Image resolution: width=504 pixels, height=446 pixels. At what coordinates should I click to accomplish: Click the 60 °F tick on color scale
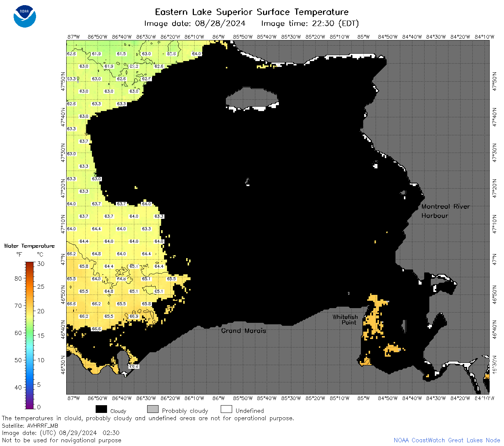click(x=18, y=333)
